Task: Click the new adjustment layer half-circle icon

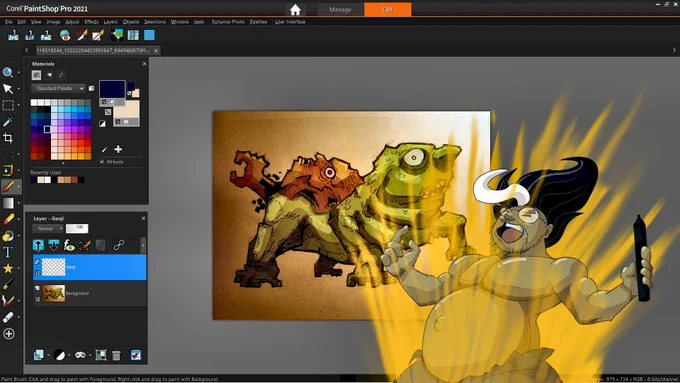Action: (59, 355)
